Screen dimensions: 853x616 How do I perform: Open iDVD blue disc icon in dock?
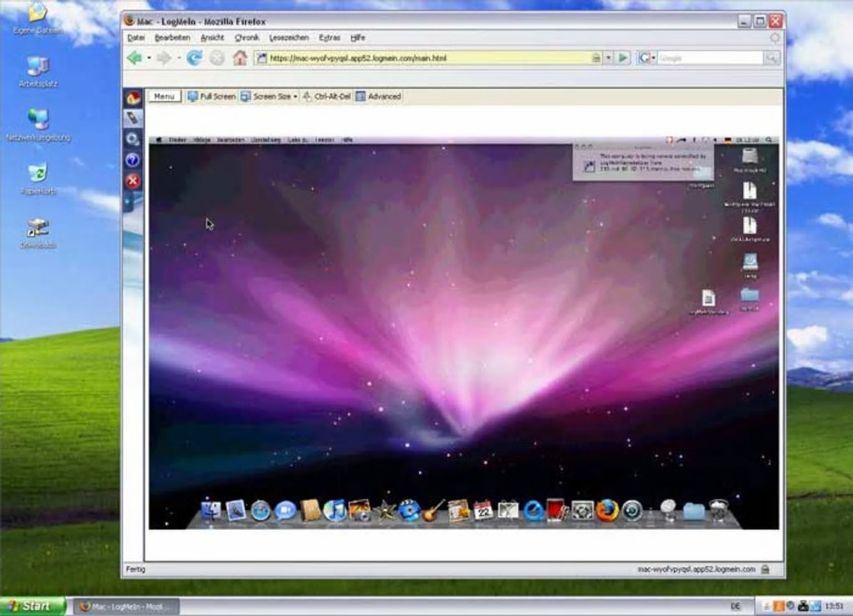(409, 511)
